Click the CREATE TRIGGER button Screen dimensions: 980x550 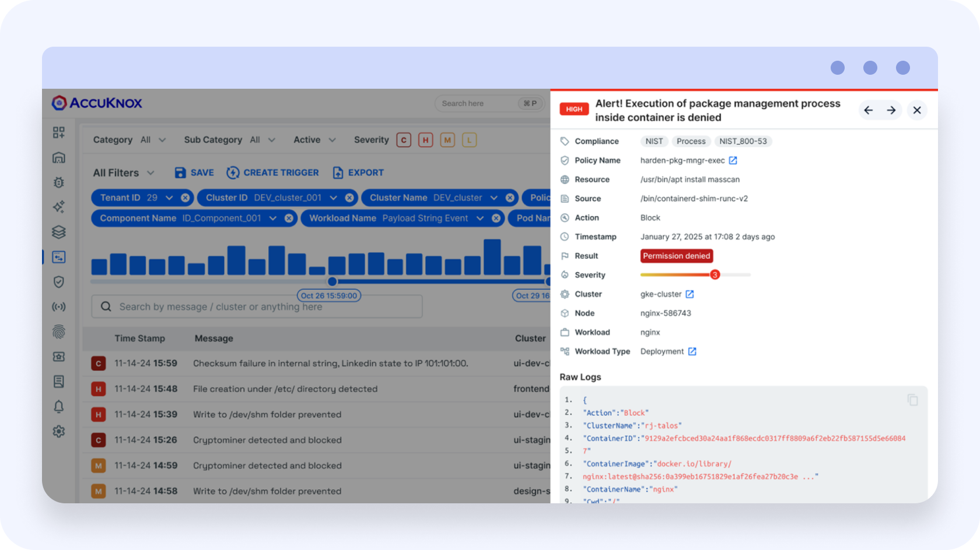click(x=272, y=173)
